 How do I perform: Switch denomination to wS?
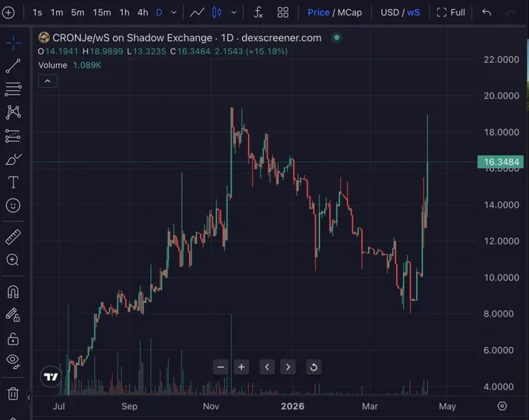pos(413,12)
